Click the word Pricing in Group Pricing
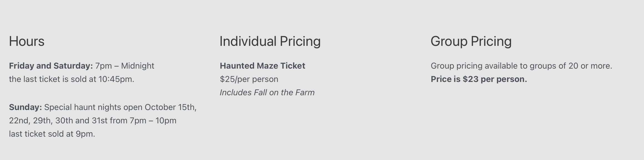 [491, 41]
